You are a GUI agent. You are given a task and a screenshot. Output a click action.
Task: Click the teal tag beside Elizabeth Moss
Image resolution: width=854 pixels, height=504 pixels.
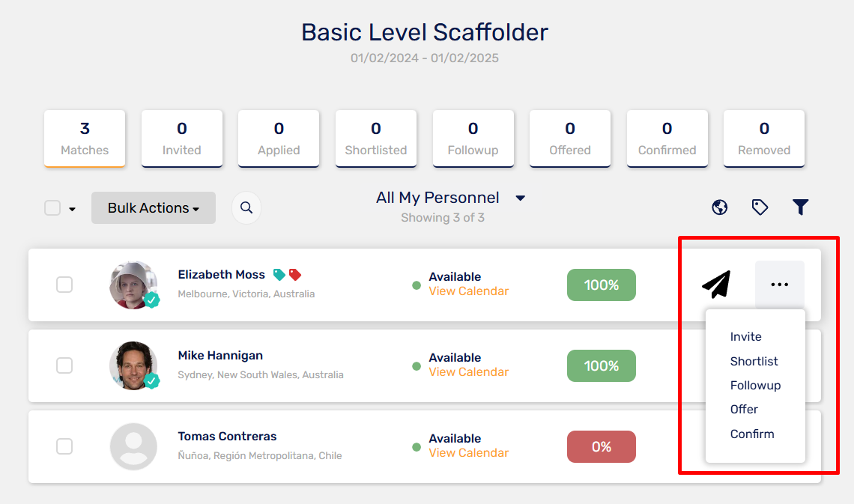pyautogui.click(x=279, y=275)
